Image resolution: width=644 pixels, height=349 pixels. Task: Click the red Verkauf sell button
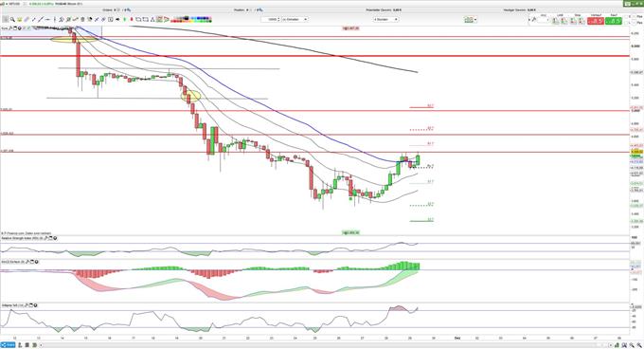(596, 20)
